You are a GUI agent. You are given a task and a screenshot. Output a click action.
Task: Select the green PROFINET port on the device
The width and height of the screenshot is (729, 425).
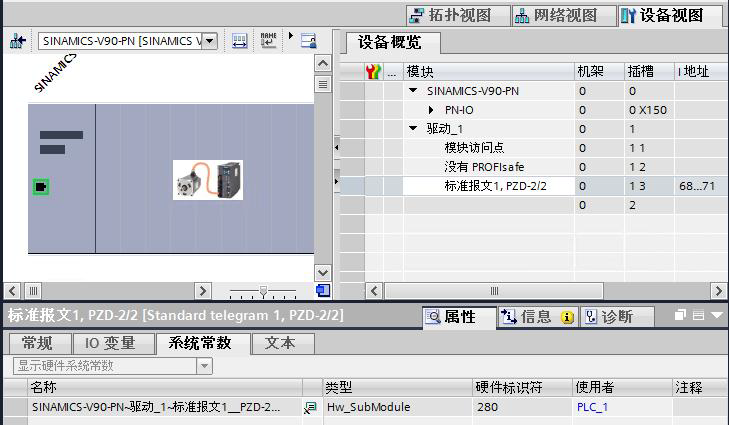41,187
